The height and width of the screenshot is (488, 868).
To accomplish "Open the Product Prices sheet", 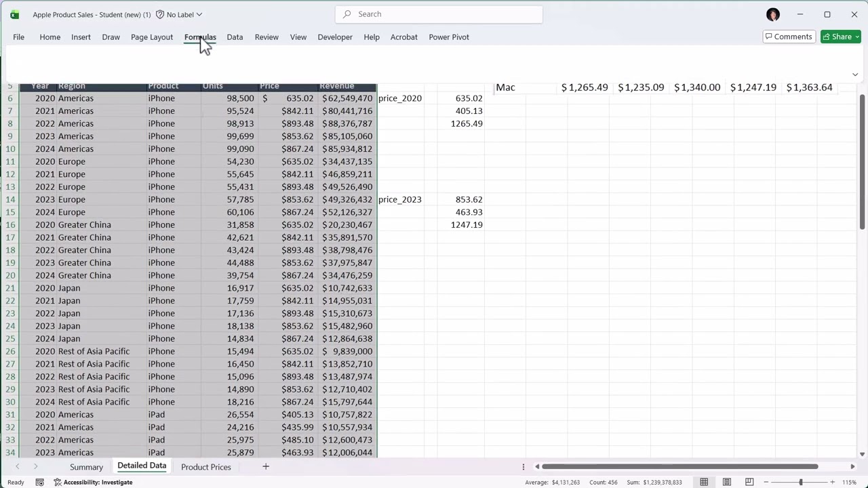I will tap(206, 467).
